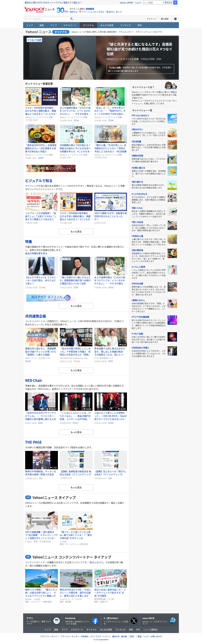The height and width of the screenshot is (644, 202).
Task: Click the 購入履歴 button
Action: point(165,19)
